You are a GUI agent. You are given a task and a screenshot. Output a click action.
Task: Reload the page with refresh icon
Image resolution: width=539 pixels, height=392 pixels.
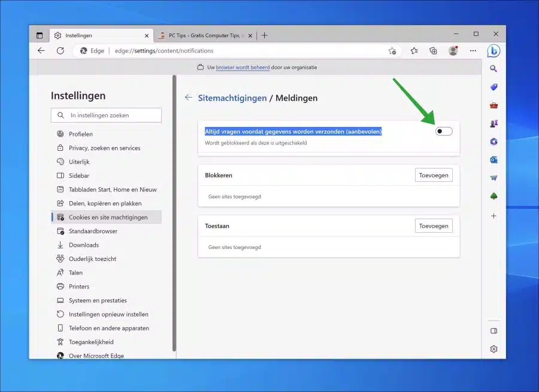(60, 51)
